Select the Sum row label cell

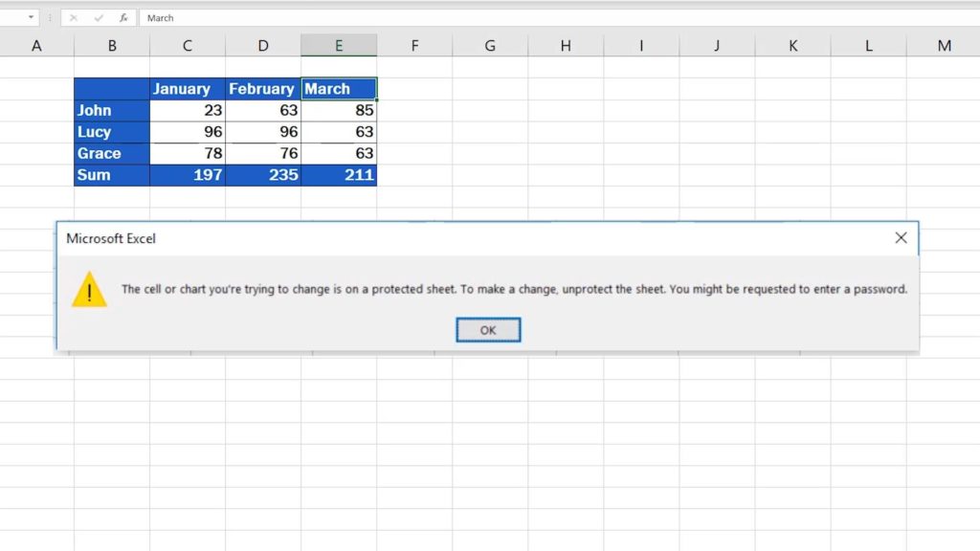[112, 175]
